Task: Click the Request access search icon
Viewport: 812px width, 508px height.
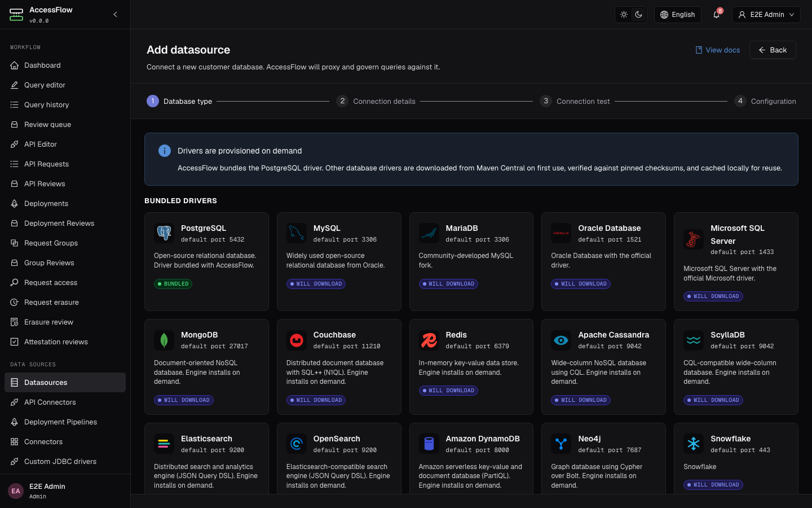Action: coord(15,283)
